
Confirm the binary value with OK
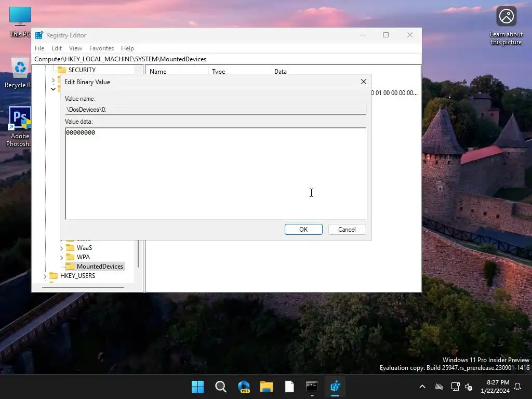pyautogui.click(x=303, y=229)
